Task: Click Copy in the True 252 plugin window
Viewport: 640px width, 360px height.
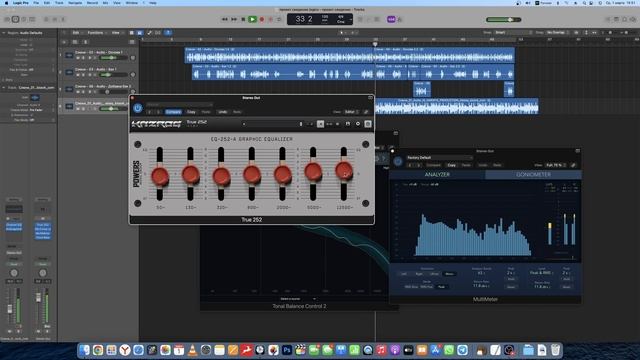Action: [191, 112]
